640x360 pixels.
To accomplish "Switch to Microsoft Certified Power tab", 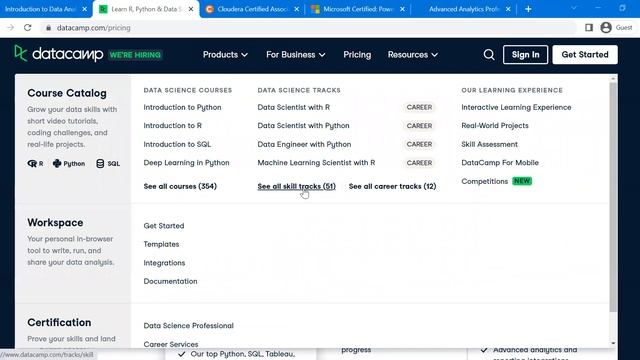I will click(x=358, y=9).
